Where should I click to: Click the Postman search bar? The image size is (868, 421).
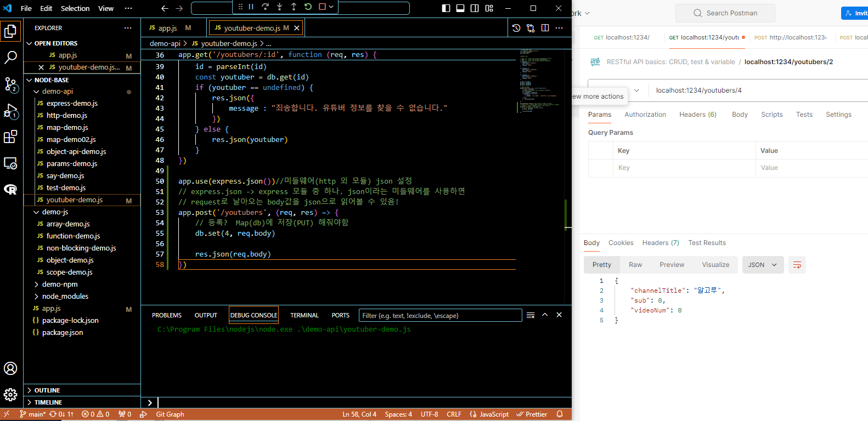(x=725, y=13)
